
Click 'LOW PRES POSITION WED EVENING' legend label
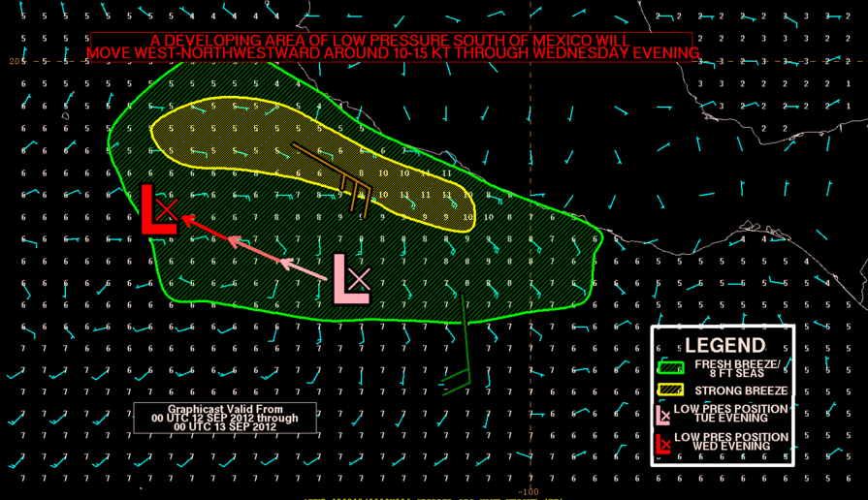(730, 441)
